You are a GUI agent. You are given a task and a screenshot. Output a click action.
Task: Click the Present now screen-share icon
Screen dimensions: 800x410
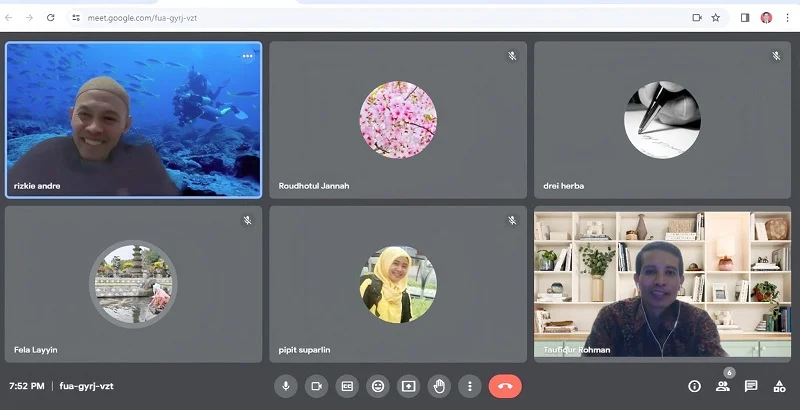408,386
